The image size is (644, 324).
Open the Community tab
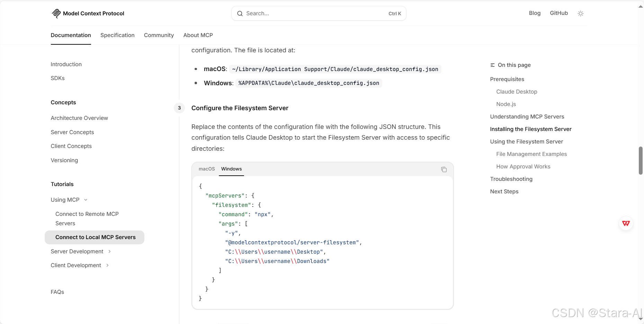coord(159,35)
